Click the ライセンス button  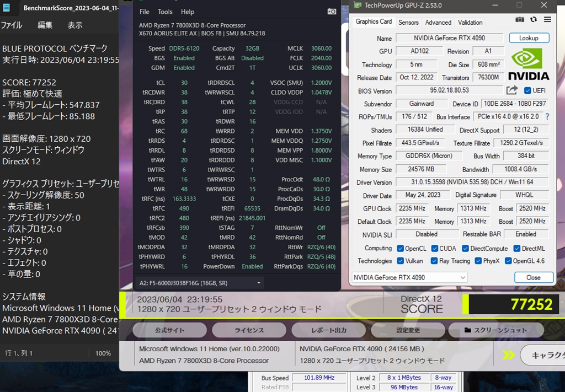tap(249, 330)
